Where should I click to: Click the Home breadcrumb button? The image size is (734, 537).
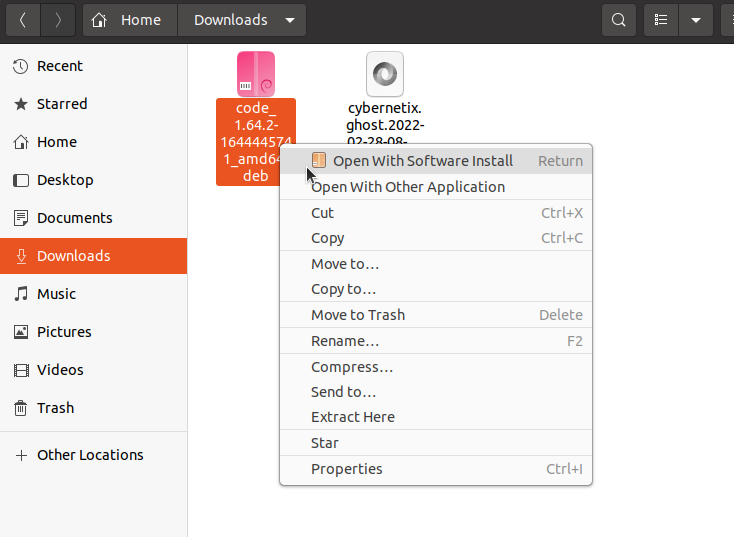click(130, 20)
